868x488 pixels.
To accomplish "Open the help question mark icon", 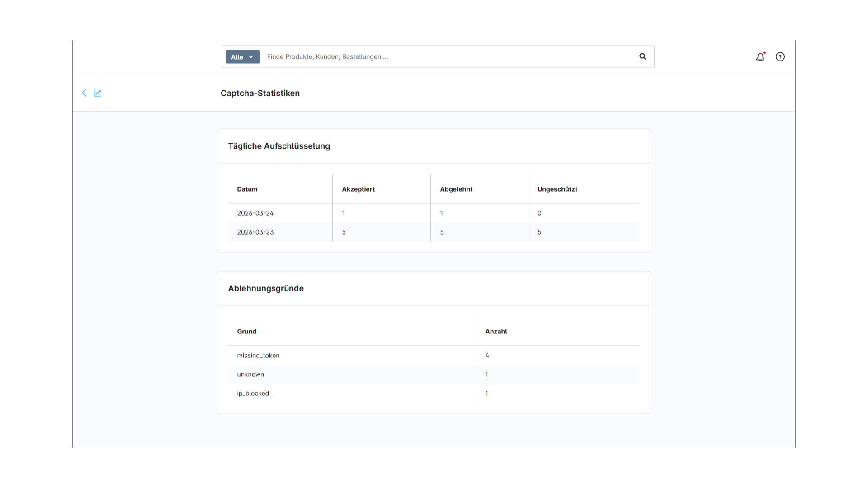I will coord(780,56).
